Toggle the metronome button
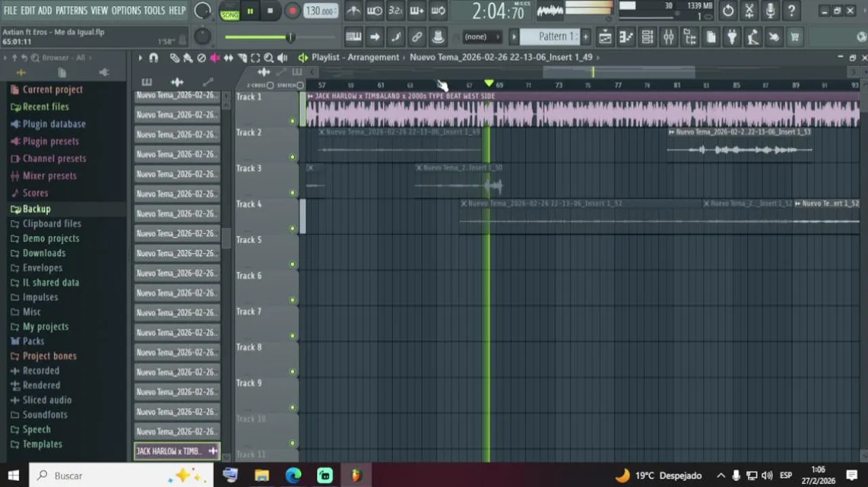This screenshot has width=868, height=487. tap(353, 11)
